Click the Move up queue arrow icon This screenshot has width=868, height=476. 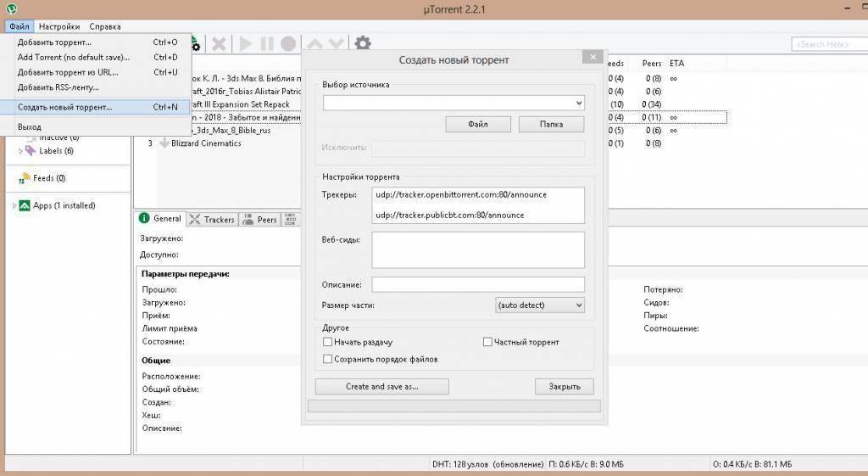pyautogui.click(x=314, y=43)
